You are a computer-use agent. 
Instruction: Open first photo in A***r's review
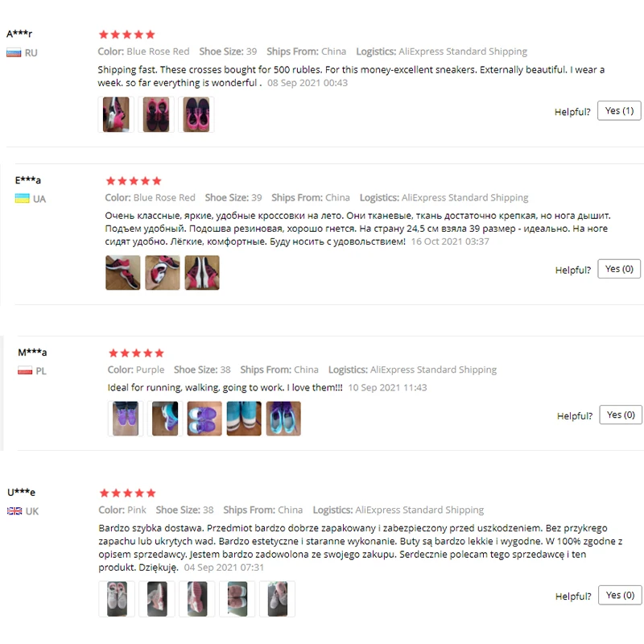point(116,114)
